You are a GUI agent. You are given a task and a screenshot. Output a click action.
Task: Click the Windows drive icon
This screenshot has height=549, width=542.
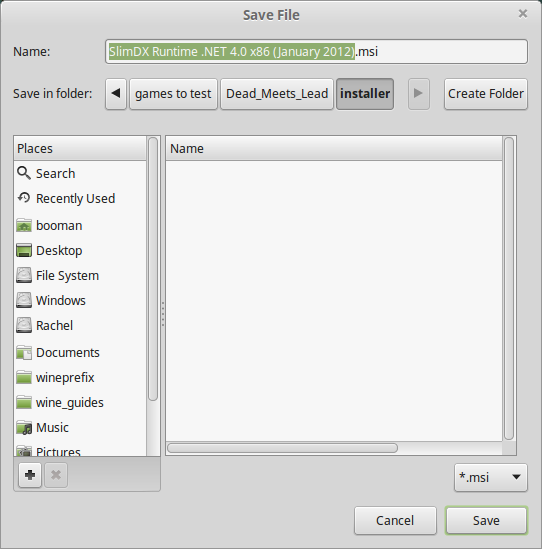point(24,300)
